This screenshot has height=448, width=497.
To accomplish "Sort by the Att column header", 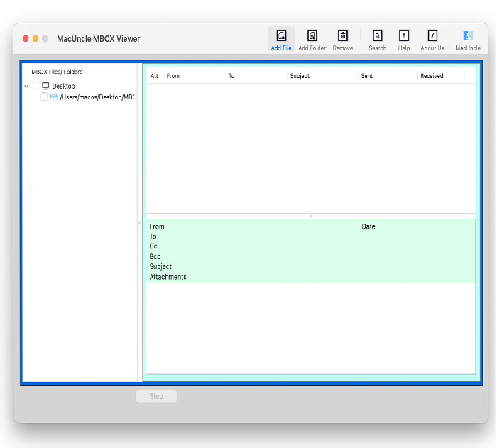I will click(x=154, y=76).
